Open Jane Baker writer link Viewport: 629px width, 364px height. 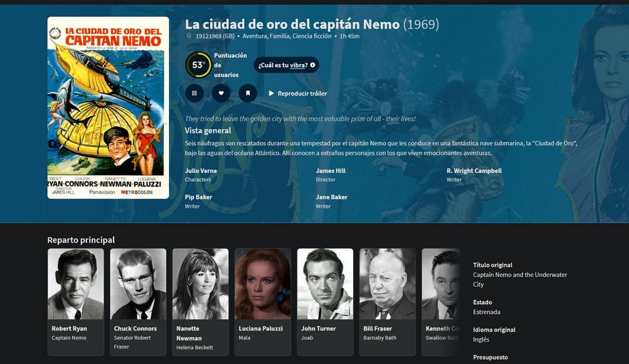[x=332, y=197]
